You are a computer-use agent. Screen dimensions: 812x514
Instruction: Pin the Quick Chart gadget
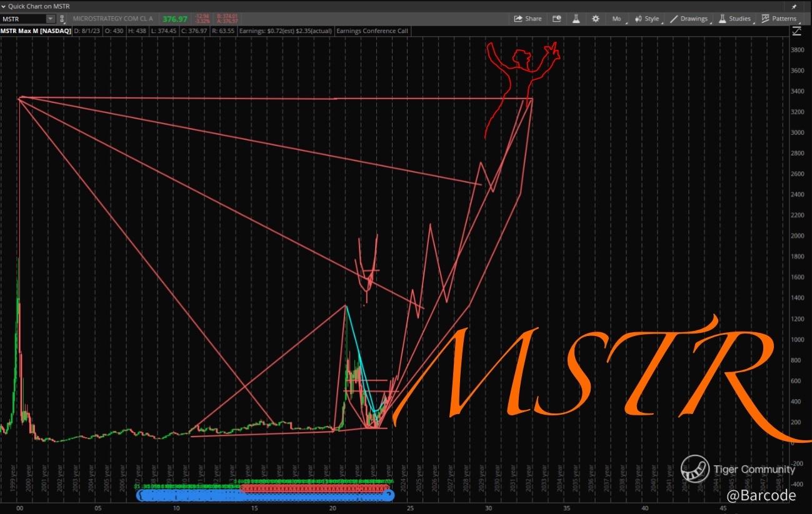tap(794, 6)
